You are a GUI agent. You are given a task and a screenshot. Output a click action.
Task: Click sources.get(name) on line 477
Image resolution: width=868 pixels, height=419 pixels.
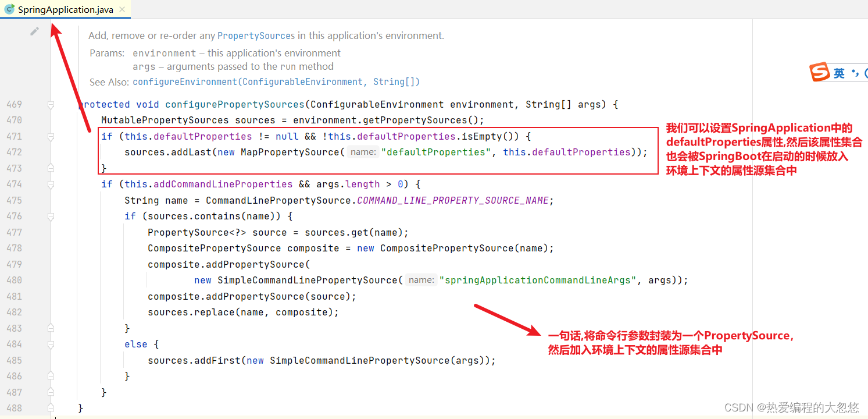click(x=354, y=233)
